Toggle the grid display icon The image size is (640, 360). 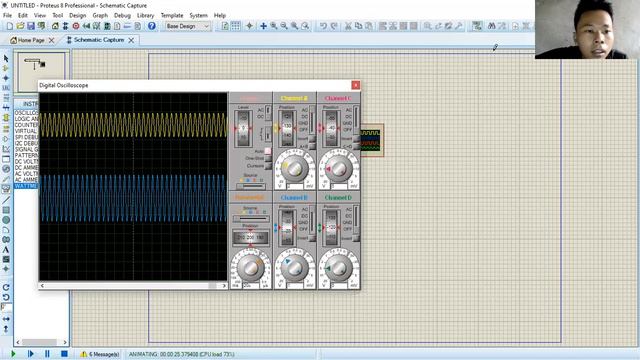tap(236, 26)
